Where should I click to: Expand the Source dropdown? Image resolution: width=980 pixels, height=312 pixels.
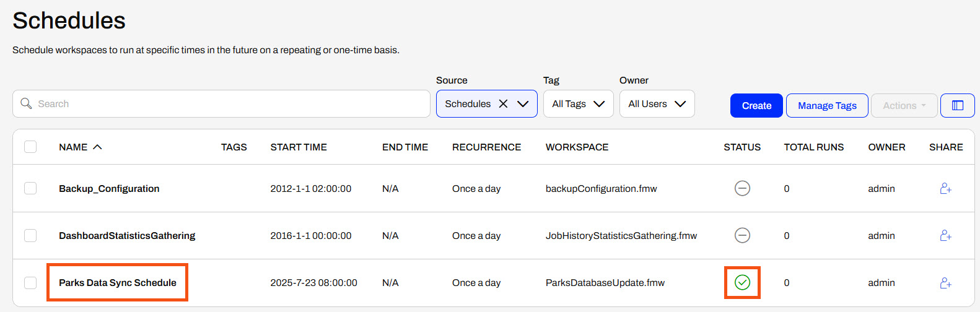coord(523,104)
